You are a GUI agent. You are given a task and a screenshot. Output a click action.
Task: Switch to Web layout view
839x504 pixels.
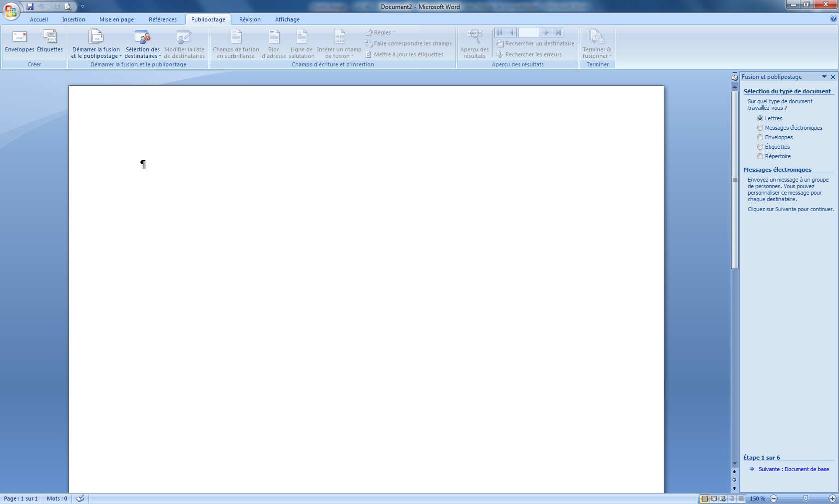click(x=723, y=499)
